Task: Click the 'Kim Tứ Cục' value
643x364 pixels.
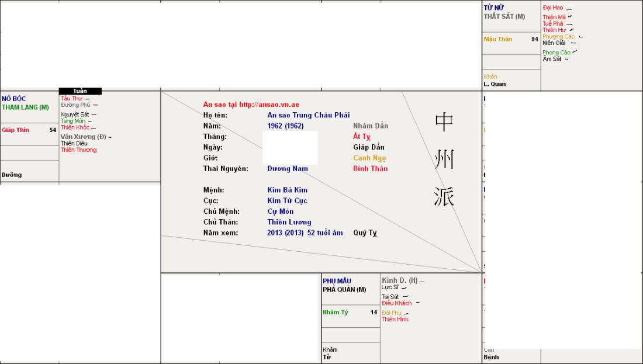Action: [287, 201]
